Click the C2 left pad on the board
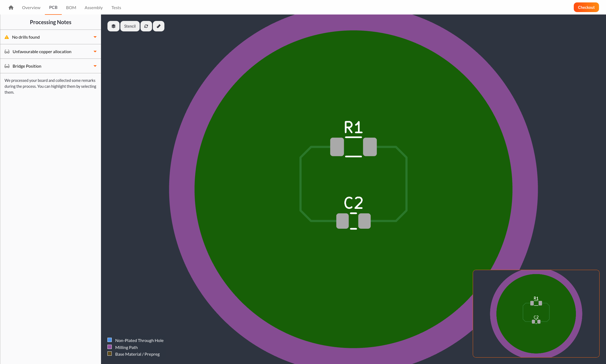Image resolution: width=606 pixels, height=364 pixels. pyautogui.click(x=342, y=221)
